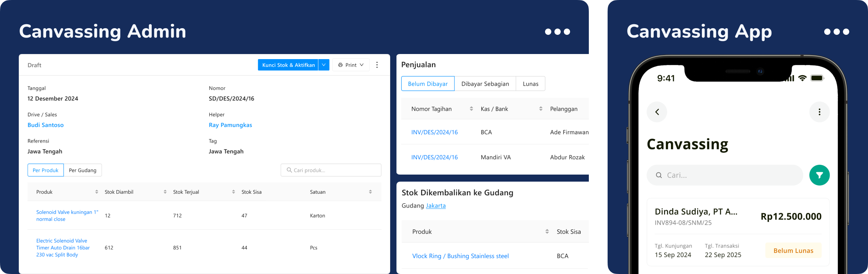This screenshot has height=274, width=868.
Task: Sort the Kas / Bank column
Action: point(541,109)
